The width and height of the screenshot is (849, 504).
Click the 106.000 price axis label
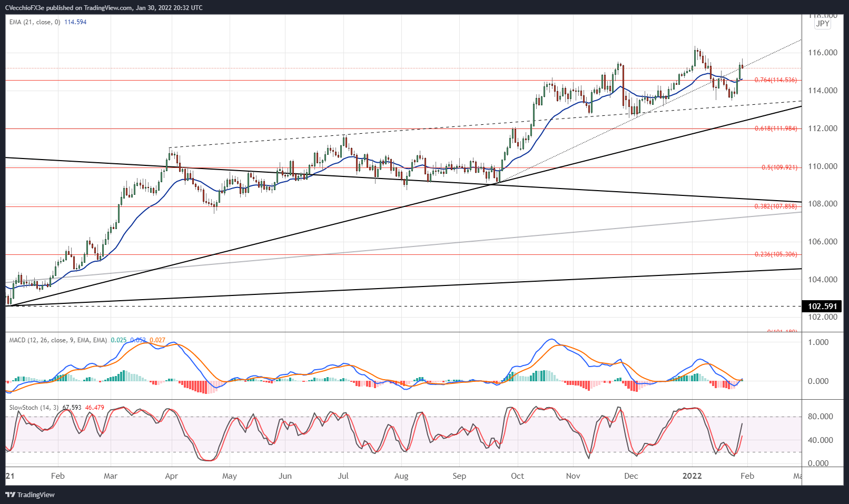[x=823, y=242]
